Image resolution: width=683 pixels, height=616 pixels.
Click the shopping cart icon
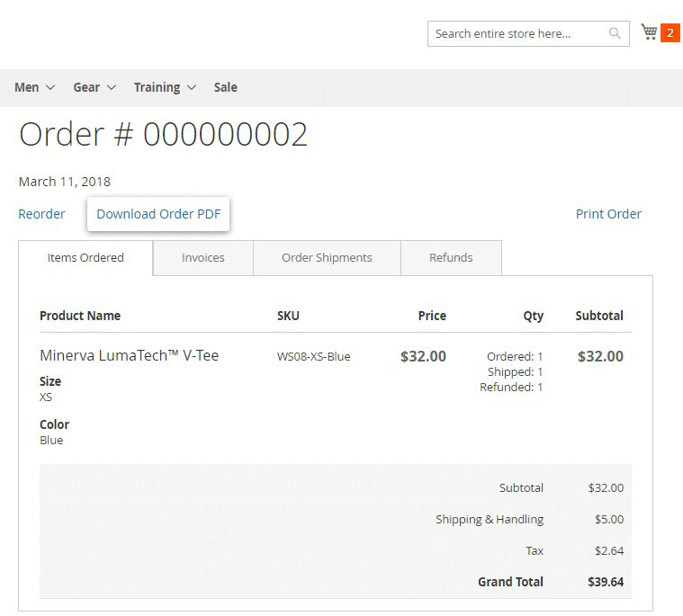tap(649, 32)
